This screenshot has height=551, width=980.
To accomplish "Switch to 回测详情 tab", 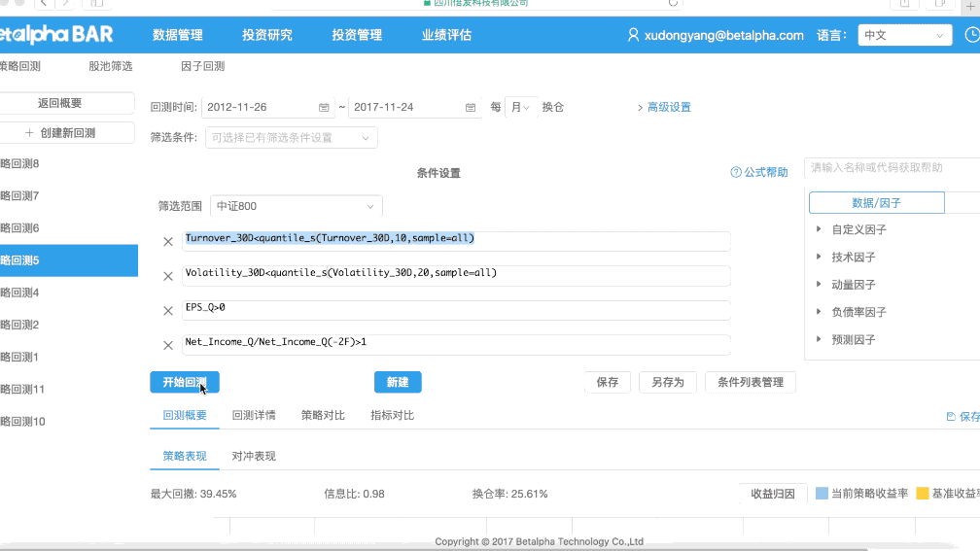I will (x=254, y=416).
